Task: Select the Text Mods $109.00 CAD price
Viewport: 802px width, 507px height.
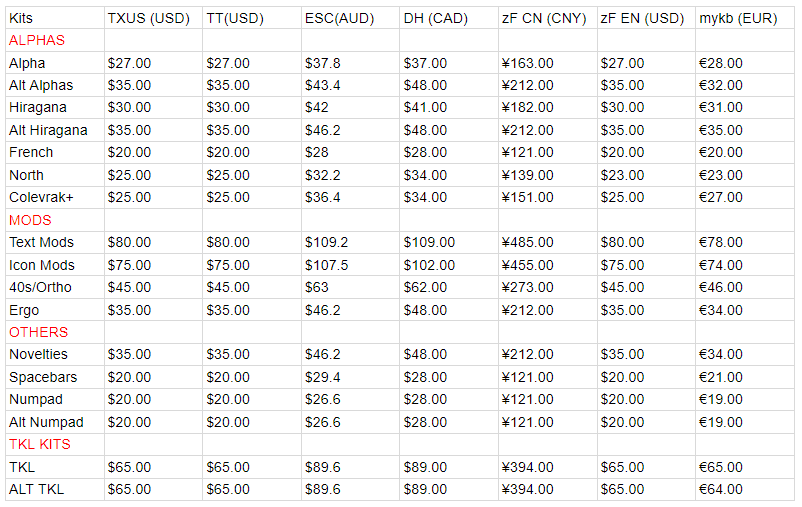Action: click(x=429, y=242)
